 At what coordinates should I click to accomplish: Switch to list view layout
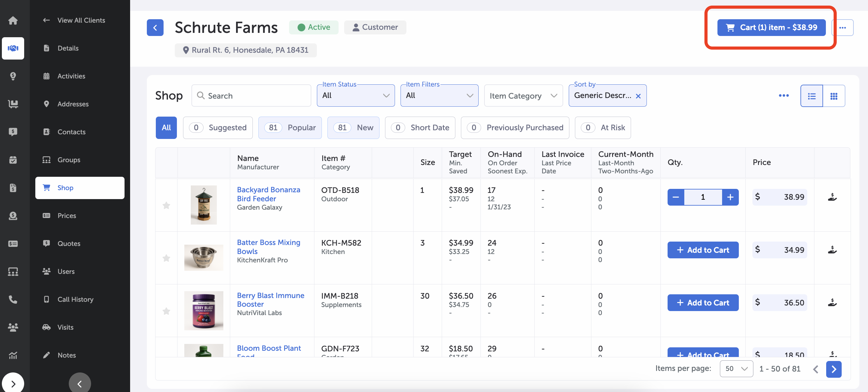[811, 96]
